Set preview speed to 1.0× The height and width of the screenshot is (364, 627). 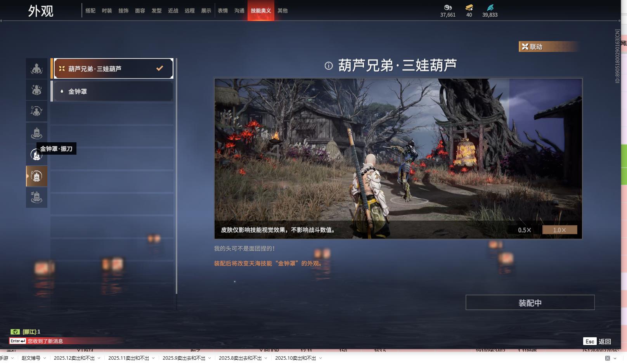pyautogui.click(x=559, y=230)
